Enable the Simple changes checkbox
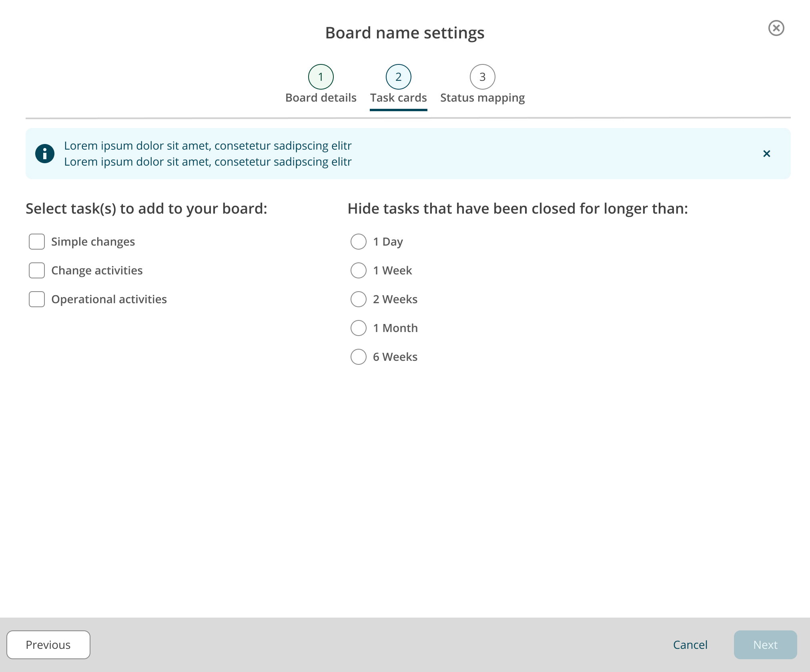The width and height of the screenshot is (810, 672). pos(36,242)
